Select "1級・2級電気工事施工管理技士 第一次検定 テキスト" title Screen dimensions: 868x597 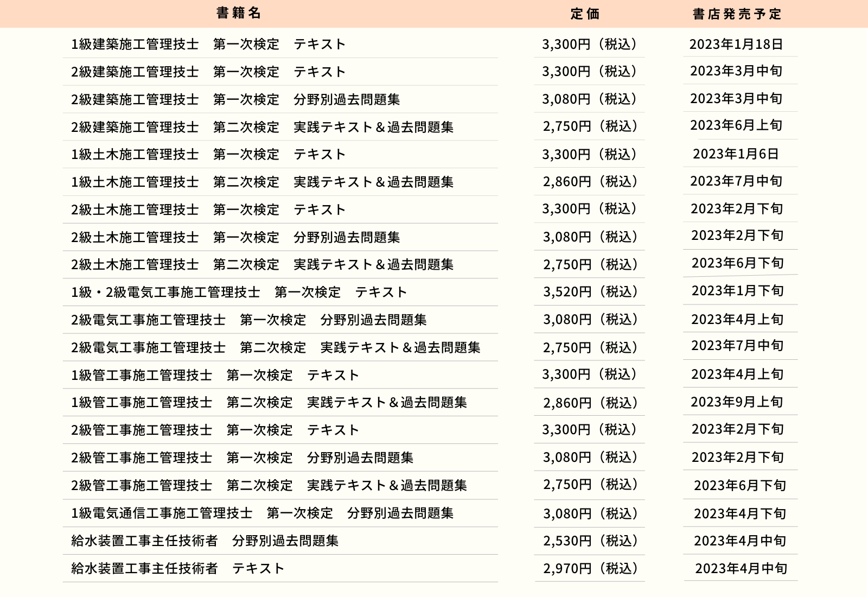click(x=239, y=292)
